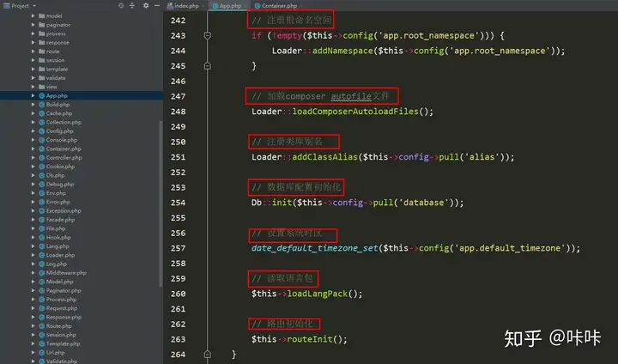This screenshot has height=364, width=618.
Task: Expand the template folder
Action: click(33, 69)
